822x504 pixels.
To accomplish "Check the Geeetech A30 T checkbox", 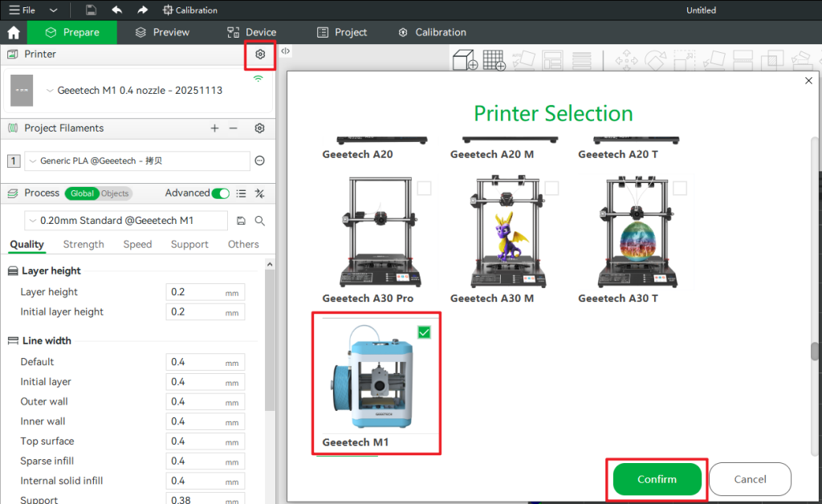I will [x=680, y=189].
